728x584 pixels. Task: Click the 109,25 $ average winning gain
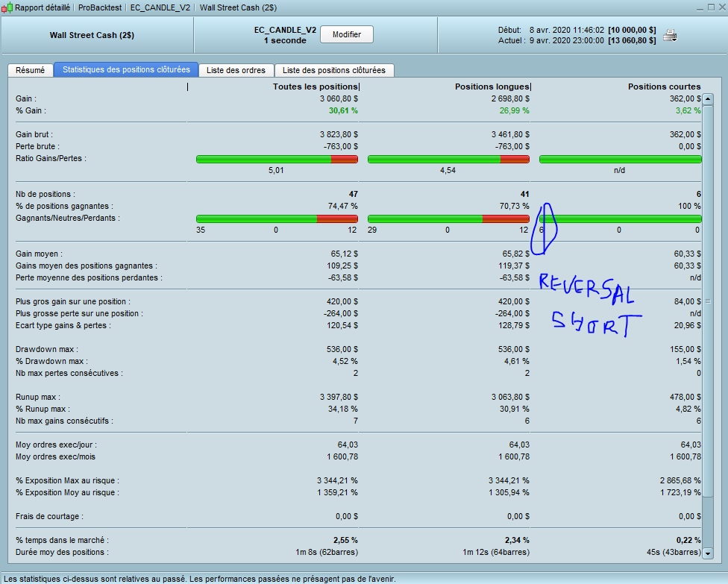point(342,266)
